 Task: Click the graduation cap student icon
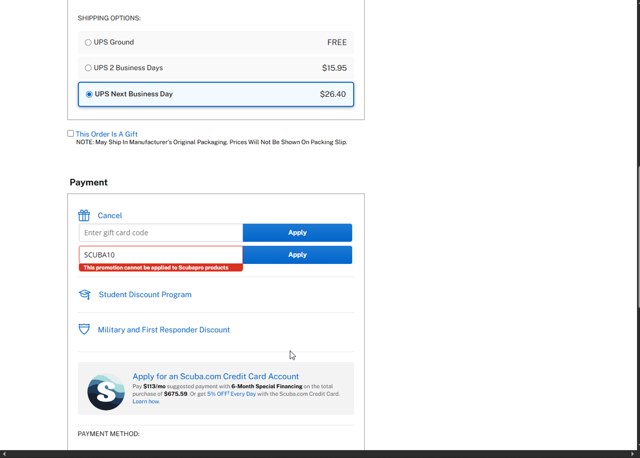tap(84, 294)
